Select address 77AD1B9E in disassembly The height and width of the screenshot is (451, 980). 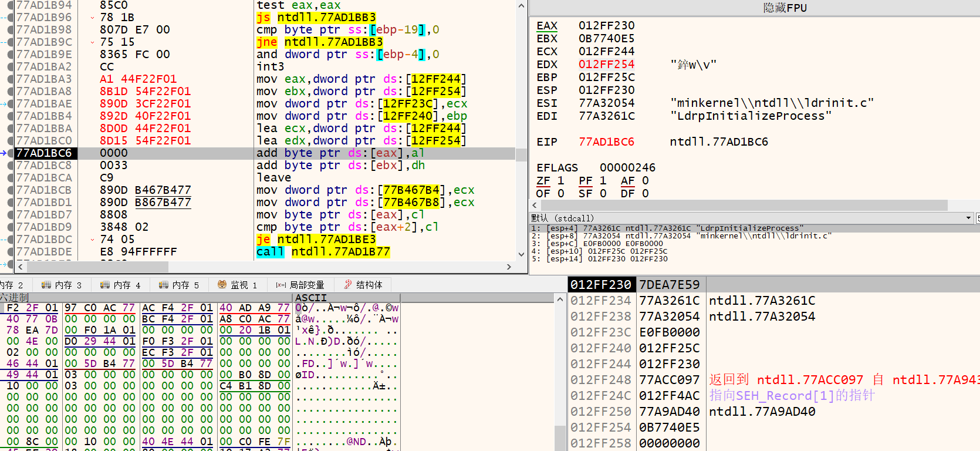(44, 55)
